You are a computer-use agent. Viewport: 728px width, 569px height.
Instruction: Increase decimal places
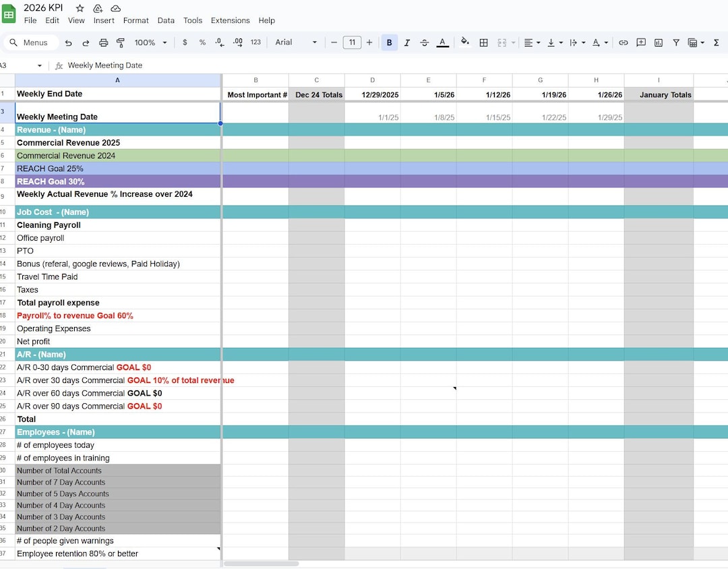[238, 42]
